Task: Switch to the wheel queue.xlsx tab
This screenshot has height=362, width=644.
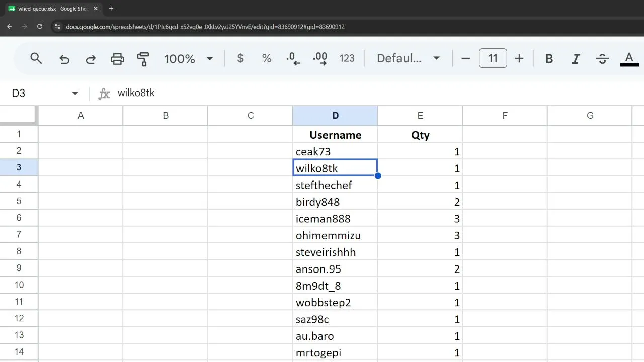Action: point(52,9)
